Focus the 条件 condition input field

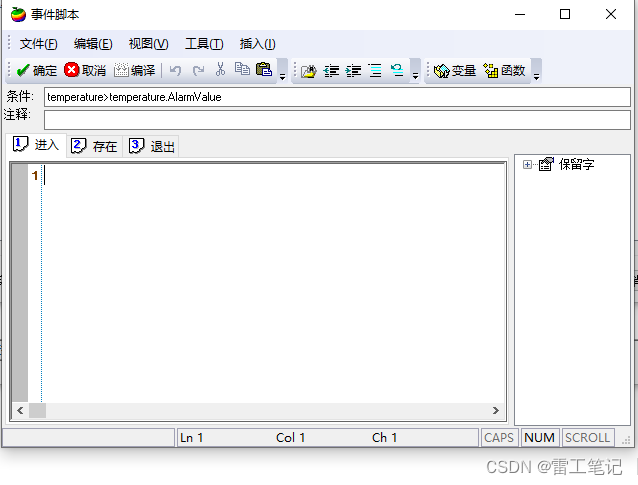[x=337, y=97]
